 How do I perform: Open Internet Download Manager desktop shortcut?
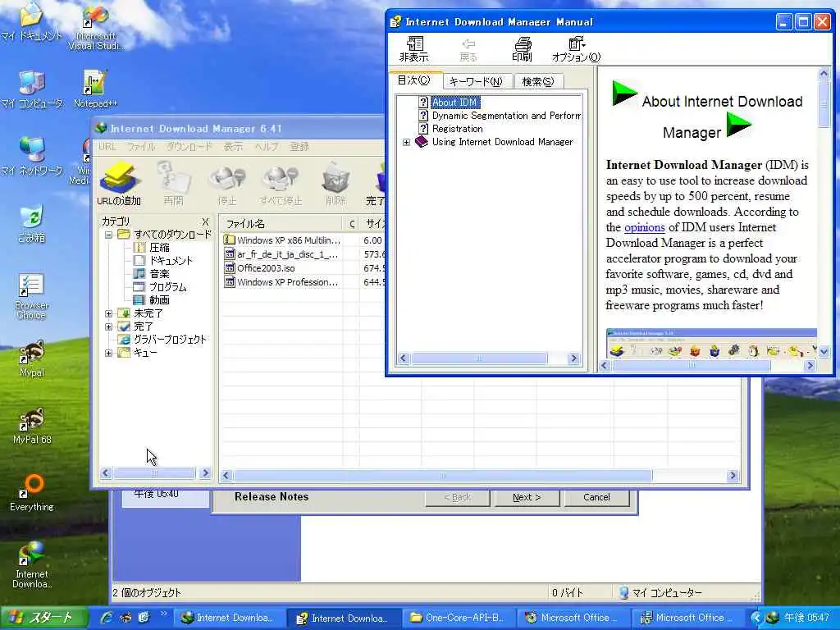coord(32,565)
